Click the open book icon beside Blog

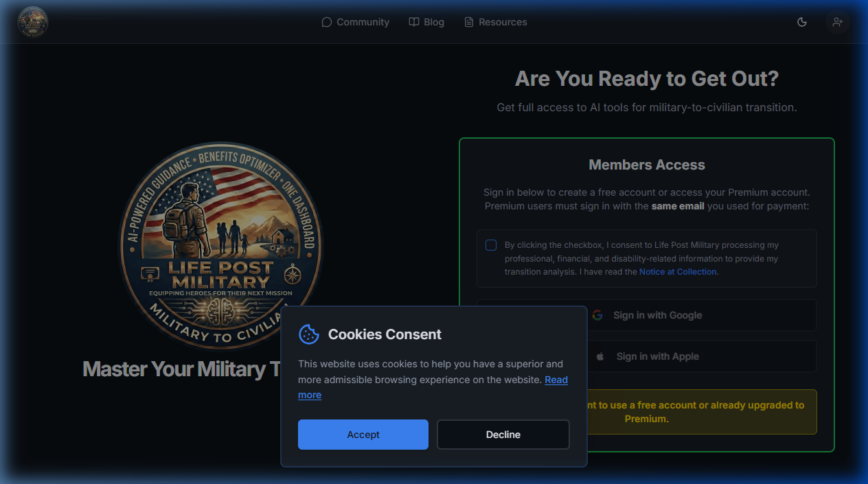pos(413,22)
